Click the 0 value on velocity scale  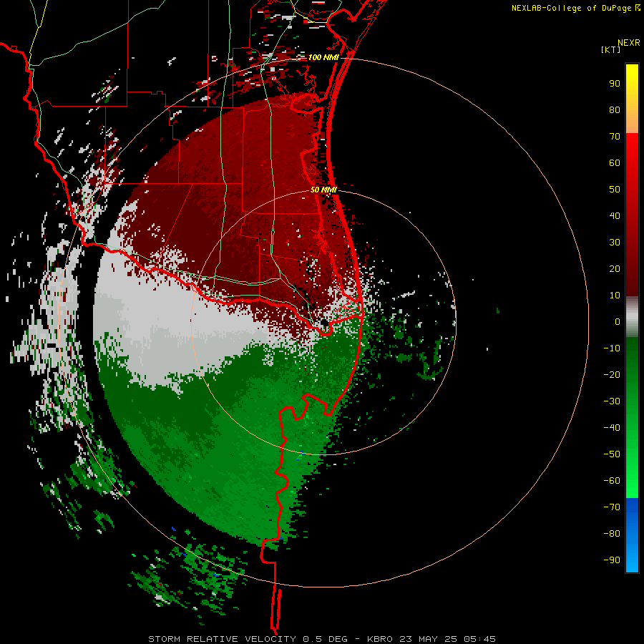click(x=618, y=322)
